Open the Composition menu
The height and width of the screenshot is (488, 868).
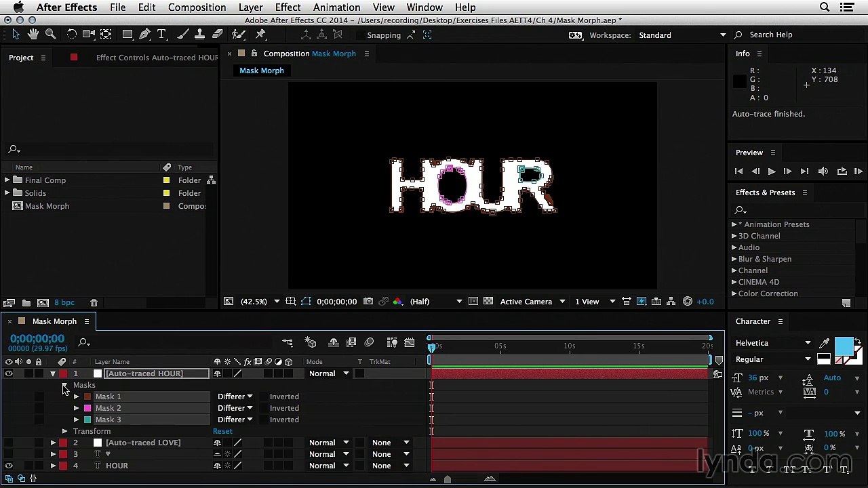coord(197,7)
